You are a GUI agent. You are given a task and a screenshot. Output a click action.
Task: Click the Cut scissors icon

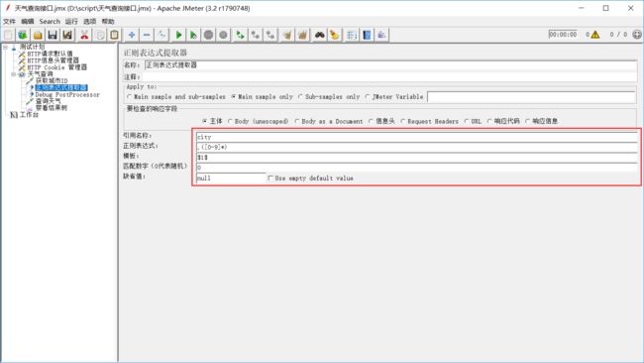pyautogui.click(x=84, y=35)
